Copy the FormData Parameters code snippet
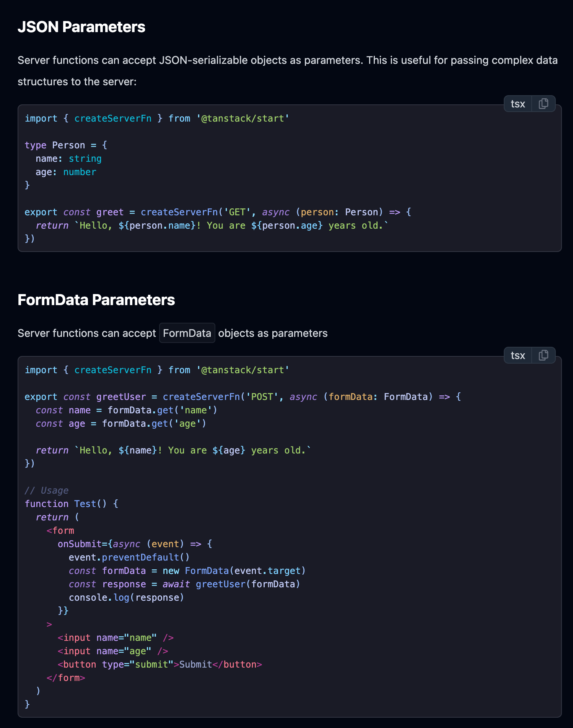573x728 pixels. coord(543,355)
